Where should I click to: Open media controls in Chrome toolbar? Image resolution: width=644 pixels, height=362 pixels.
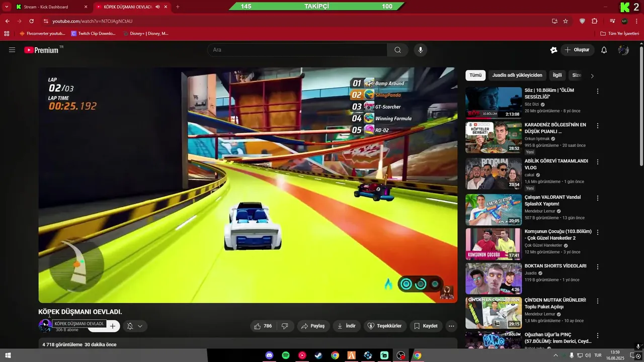[612, 21]
